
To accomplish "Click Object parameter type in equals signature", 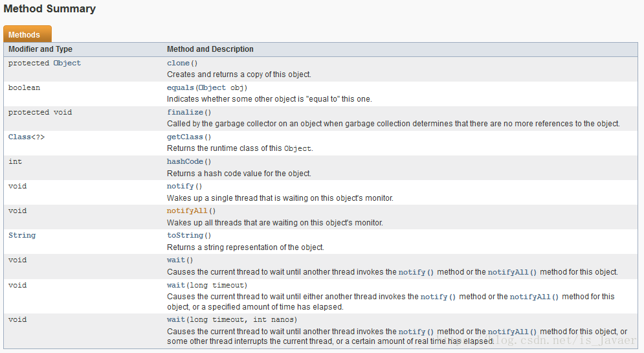I will tap(212, 87).
